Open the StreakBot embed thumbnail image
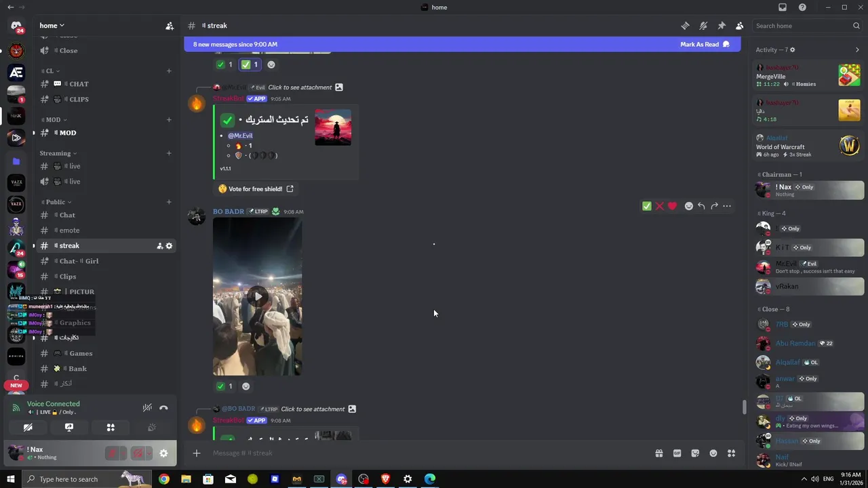The image size is (868, 488). point(333,127)
